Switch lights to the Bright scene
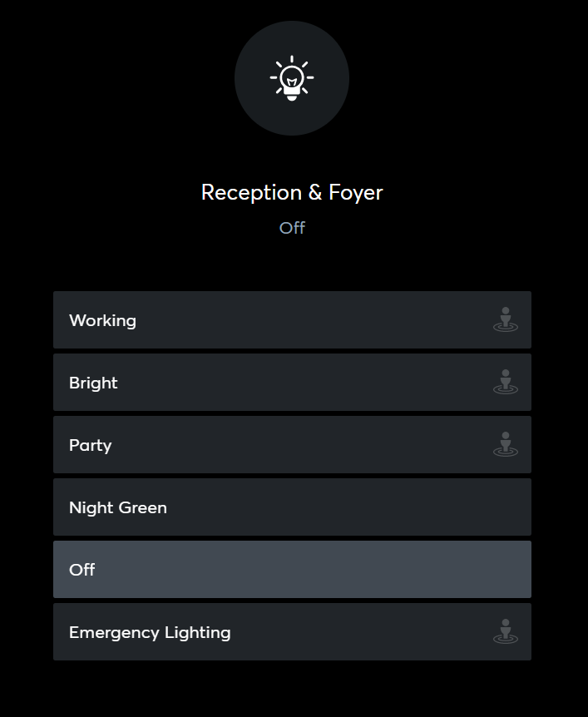This screenshot has height=717, width=588. pyautogui.click(x=291, y=383)
